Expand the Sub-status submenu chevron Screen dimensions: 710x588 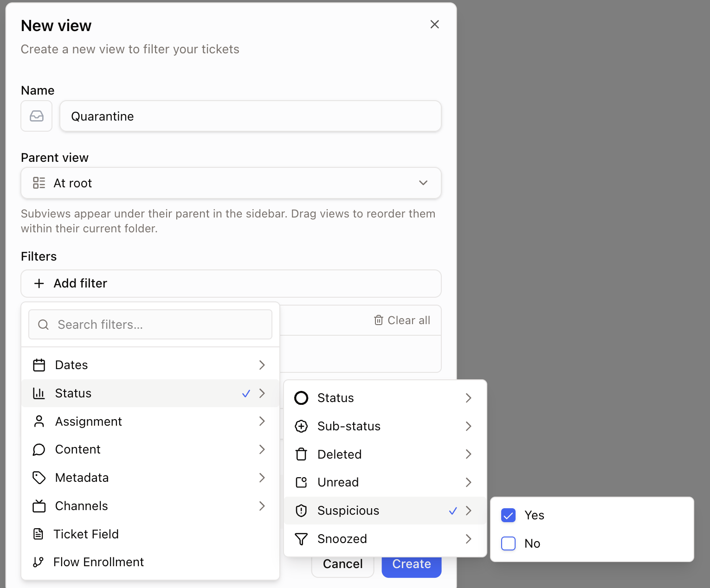point(468,426)
